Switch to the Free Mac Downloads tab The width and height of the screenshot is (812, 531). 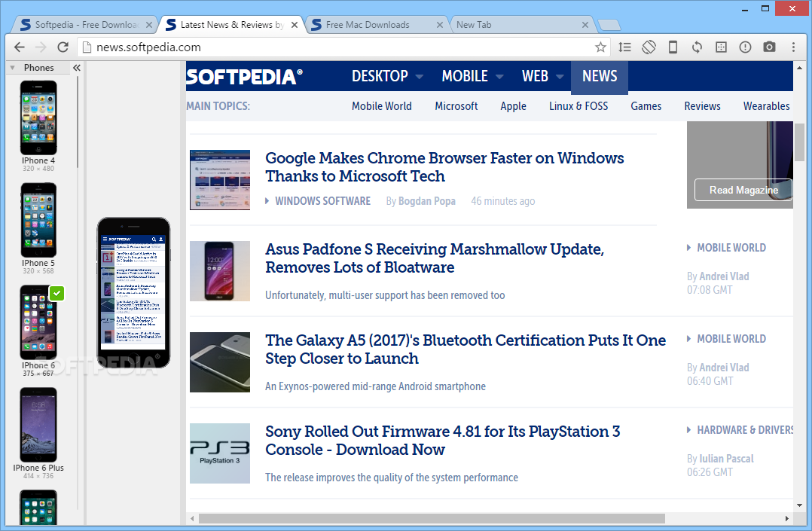click(x=376, y=25)
